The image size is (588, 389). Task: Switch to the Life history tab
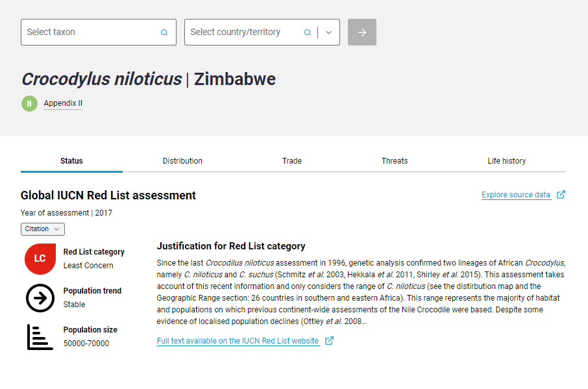click(507, 160)
